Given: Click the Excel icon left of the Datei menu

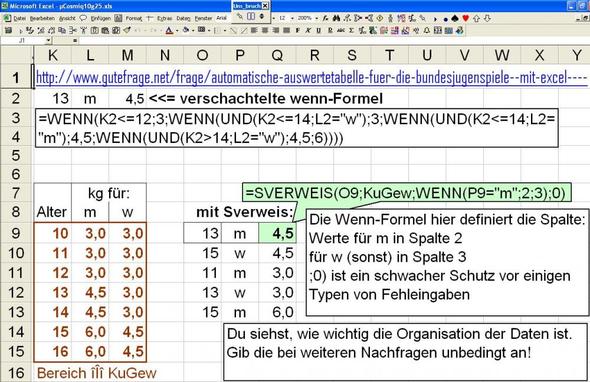Looking at the screenshot, I should (x=7, y=18).
